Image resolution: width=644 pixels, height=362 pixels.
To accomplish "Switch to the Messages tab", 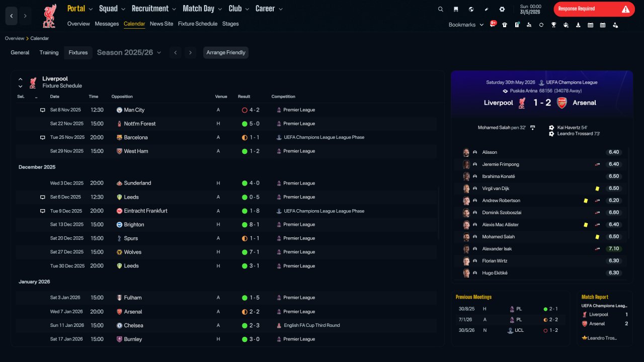I will [x=107, y=24].
